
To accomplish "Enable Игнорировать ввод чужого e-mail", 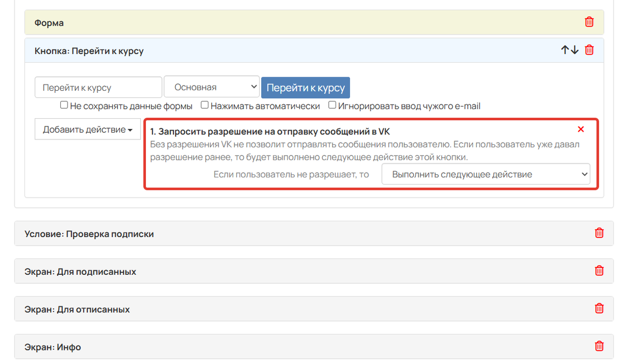I will point(332,104).
